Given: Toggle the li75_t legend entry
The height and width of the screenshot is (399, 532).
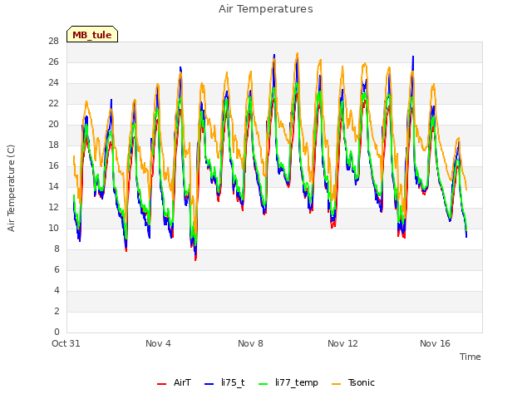Looking at the screenshot, I should [x=224, y=383].
